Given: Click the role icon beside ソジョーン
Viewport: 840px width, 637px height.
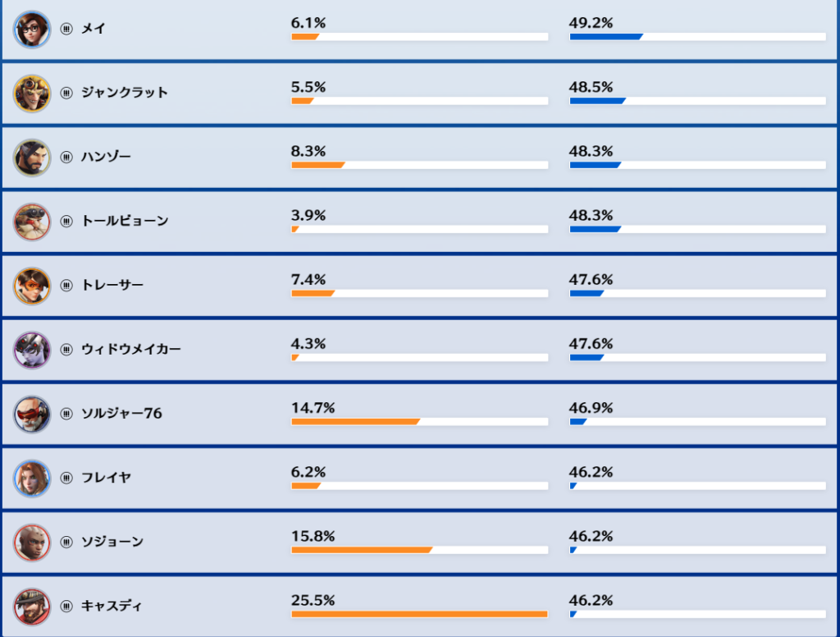Looking at the screenshot, I should [66, 543].
